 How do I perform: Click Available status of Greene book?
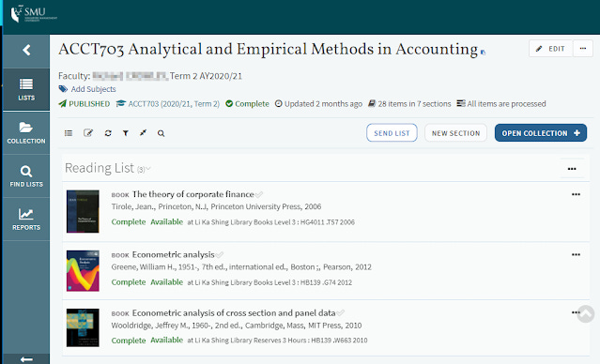pos(166,282)
